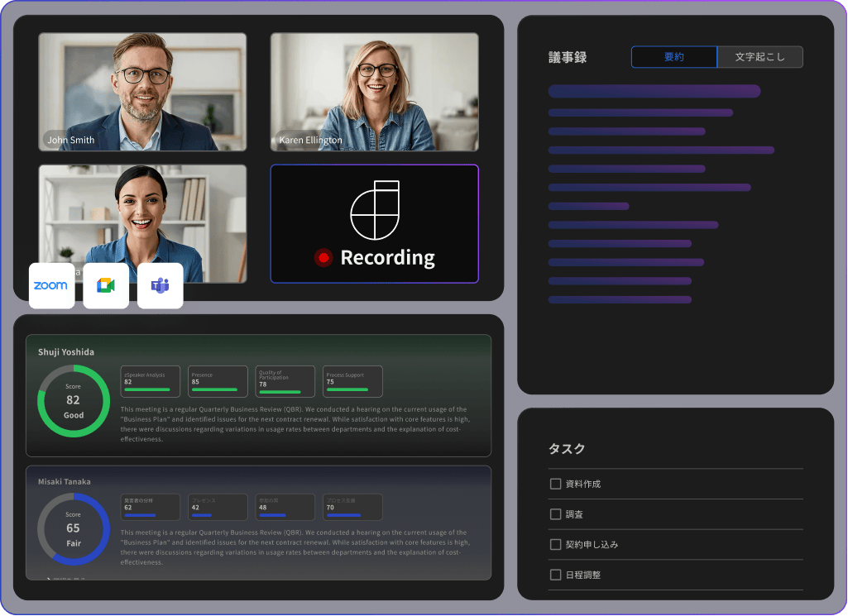Select John Smith's video thumbnail

[x=141, y=91]
